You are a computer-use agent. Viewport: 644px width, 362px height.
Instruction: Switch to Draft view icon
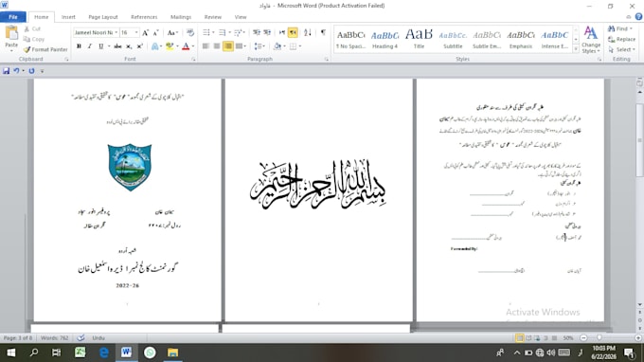(x=554, y=337)
